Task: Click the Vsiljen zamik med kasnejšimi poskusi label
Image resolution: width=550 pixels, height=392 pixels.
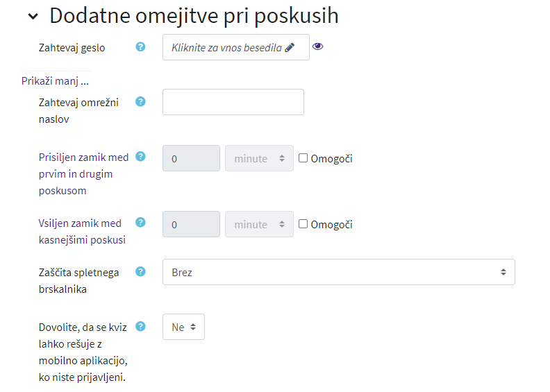Action: click(x=82, y=232)
